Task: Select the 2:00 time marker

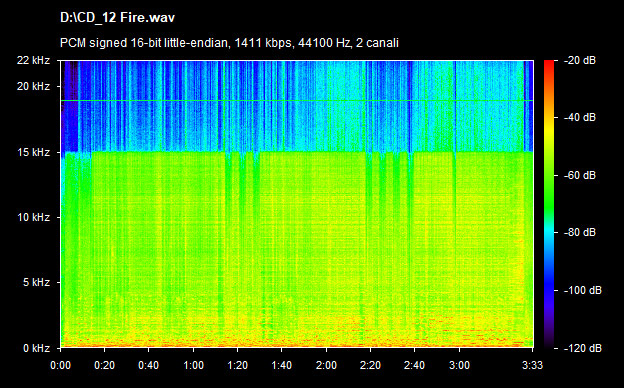Action: click(326, 365)
